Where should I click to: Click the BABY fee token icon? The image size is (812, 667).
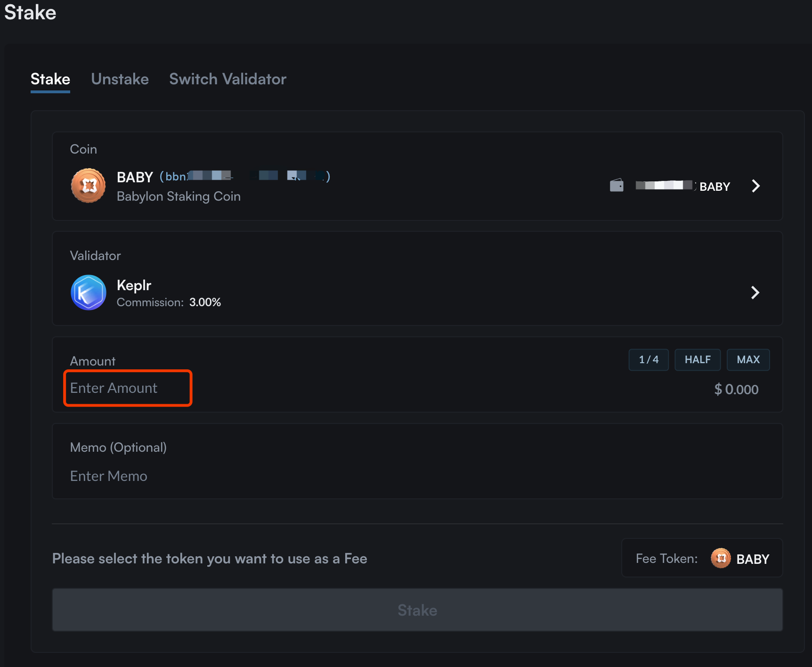tap(720, 558)
